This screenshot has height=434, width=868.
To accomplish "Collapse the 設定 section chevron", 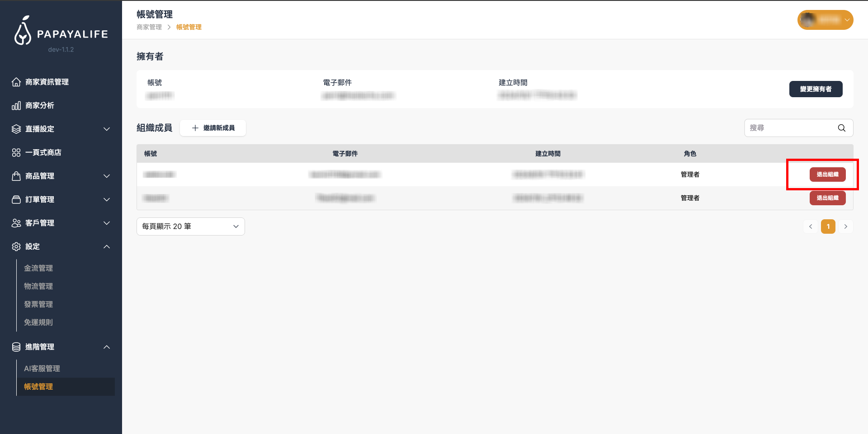I will pyautogui.click(x=107, y=246).
